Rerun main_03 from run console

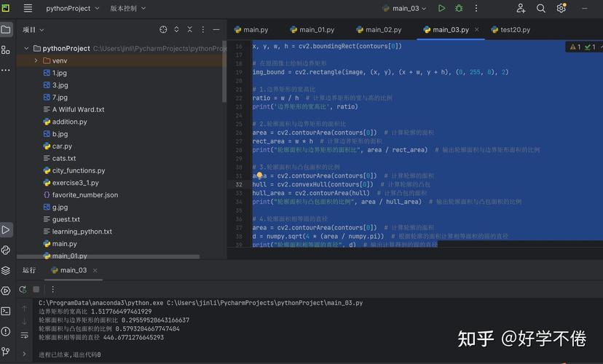(23, 290)
